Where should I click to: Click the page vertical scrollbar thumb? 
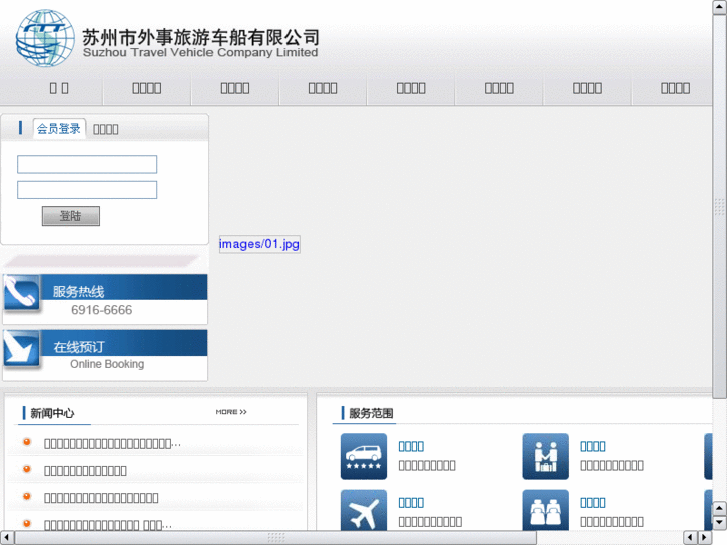[719, 206]
